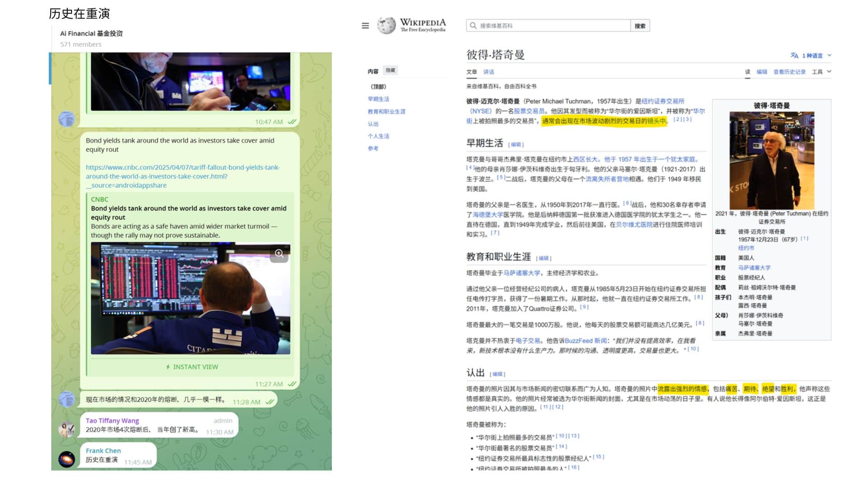868x488 pixels.
Task: Open the 纽约证券交易所 link in the intro
Action: [x=663, y=101]
